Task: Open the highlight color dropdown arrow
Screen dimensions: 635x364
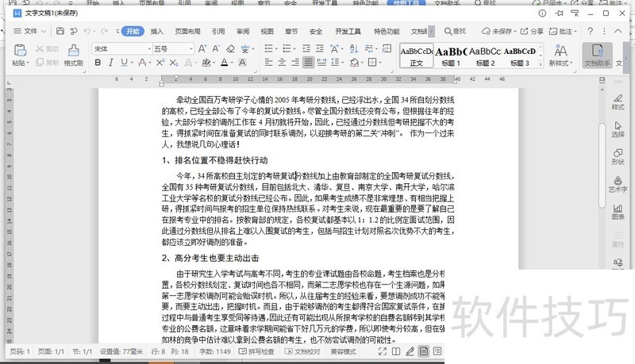Action: coord(214,63)
